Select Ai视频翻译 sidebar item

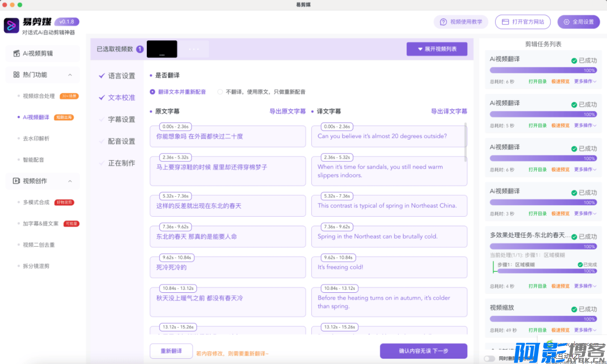click(x=36, y=117)
